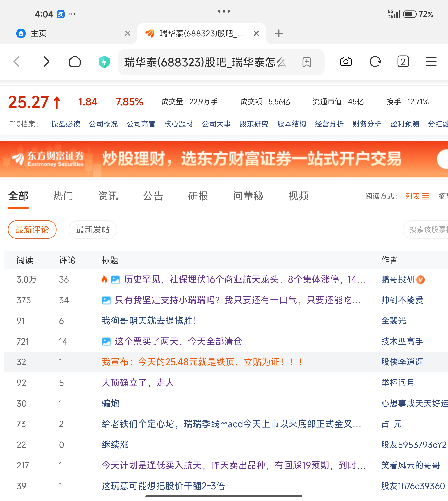Open the 问董秘 tab
The width and height of the screenshot is (448, 501).
(x=248, y=196)
